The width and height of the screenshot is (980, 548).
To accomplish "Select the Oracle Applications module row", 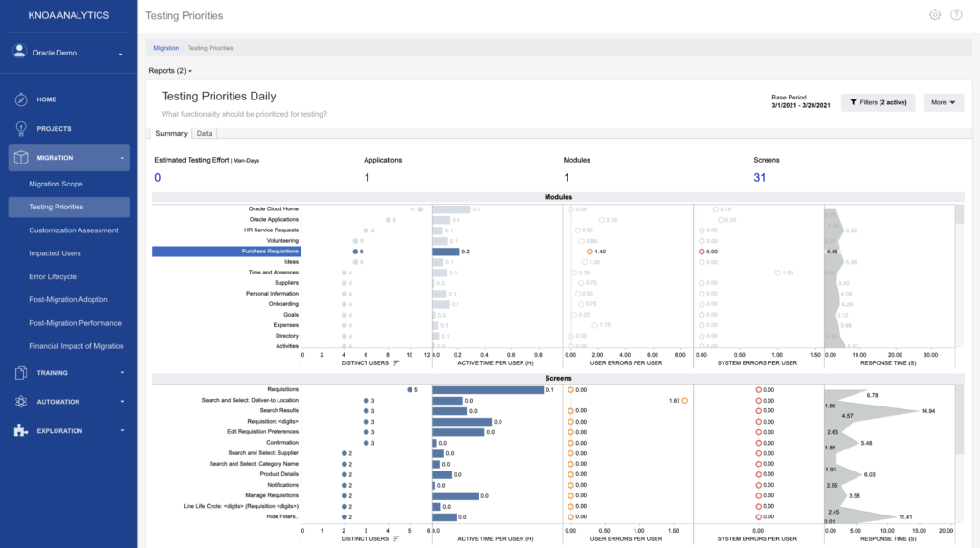I will pyautogui.click(x=274, y=219).
